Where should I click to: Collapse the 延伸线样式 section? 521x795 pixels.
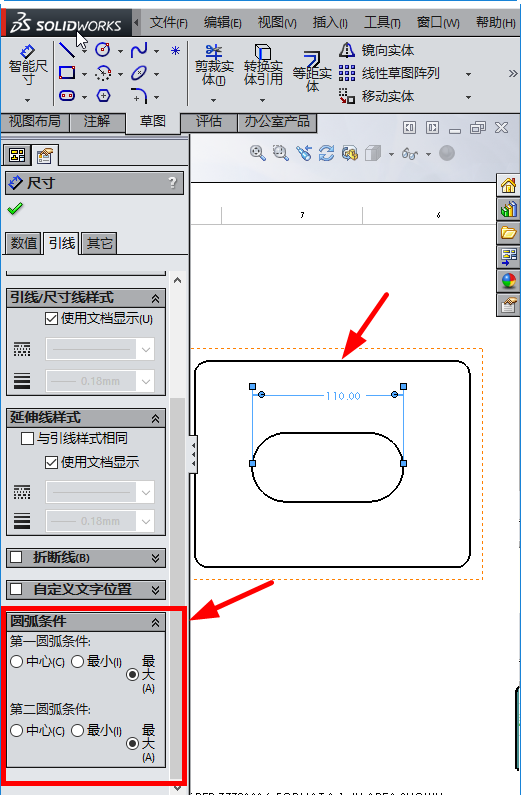(x=156, y=418)
